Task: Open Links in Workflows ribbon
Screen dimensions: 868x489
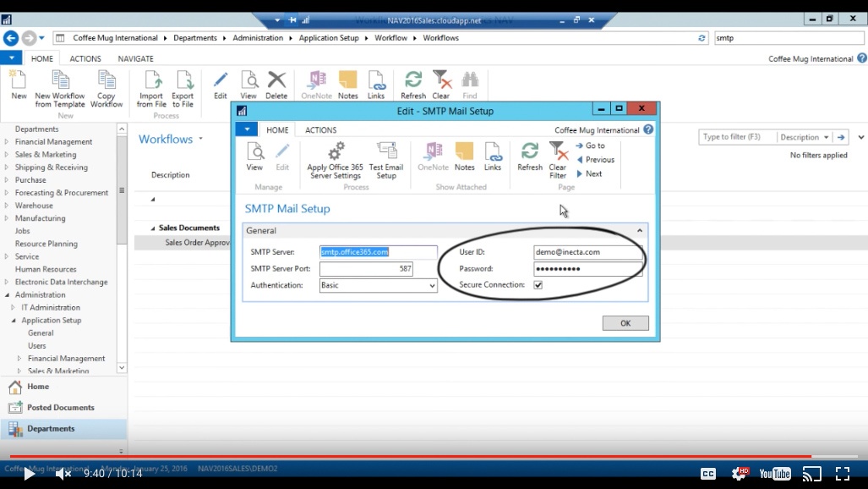Action: coord(376,85)
